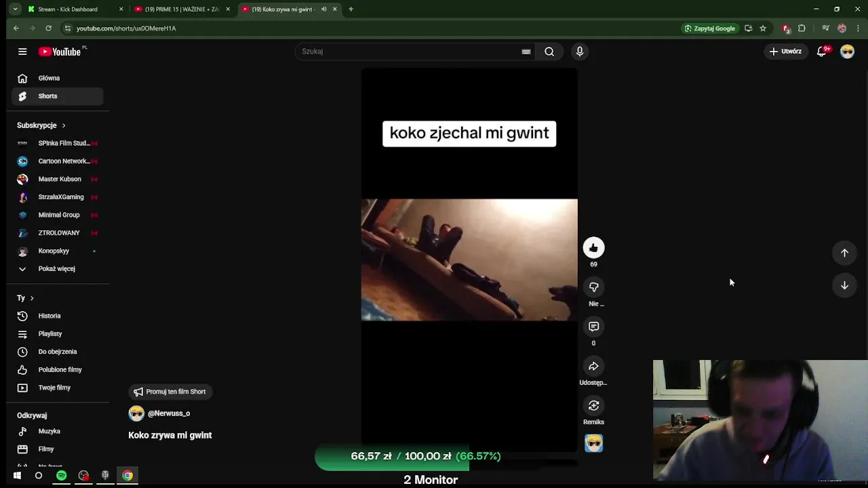Image resolution: width=868 pixels, height=488 pixels.
Task: Open Playlisty in sidebar
Action: (57, 334)
